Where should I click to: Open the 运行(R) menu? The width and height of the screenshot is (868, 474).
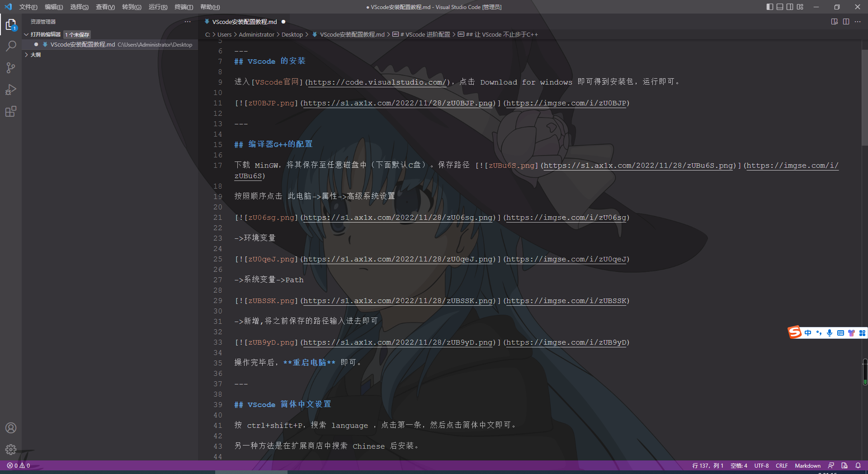tap(158, 7)
